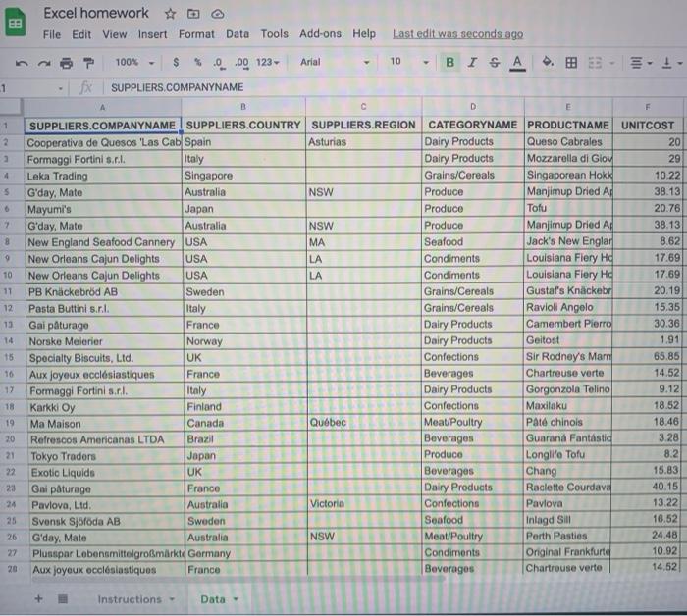Viewport: 687px width, 616px height.
Task: Format as percent
Action: click(x=197, y=62)
